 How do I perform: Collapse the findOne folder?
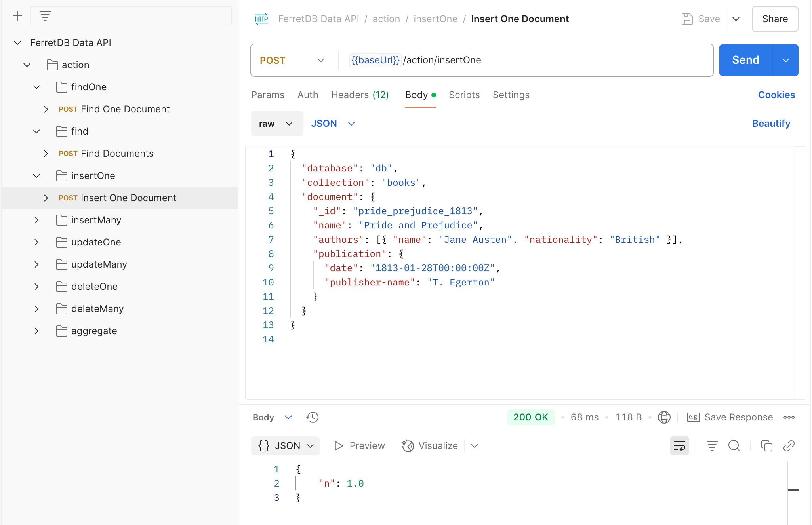(36, 87)
